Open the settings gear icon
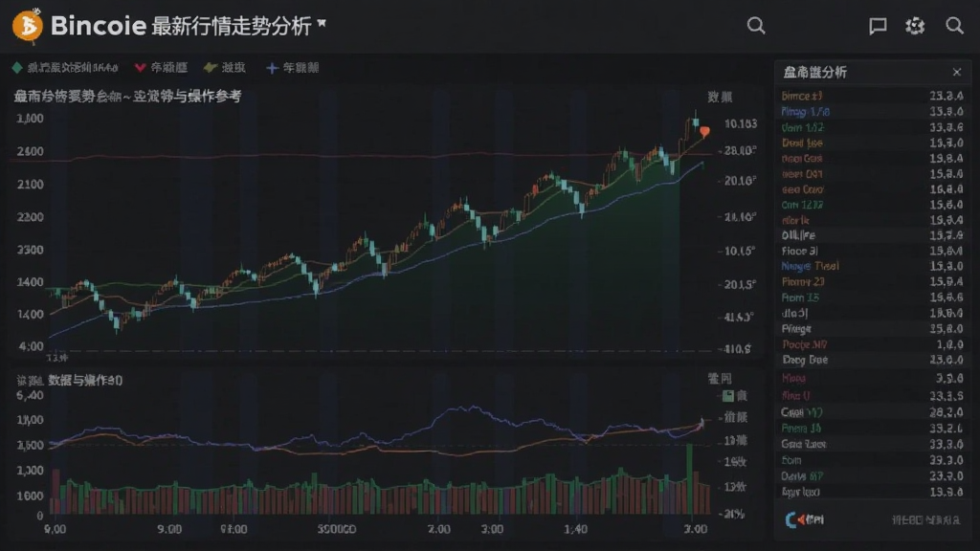 [915, 26]
